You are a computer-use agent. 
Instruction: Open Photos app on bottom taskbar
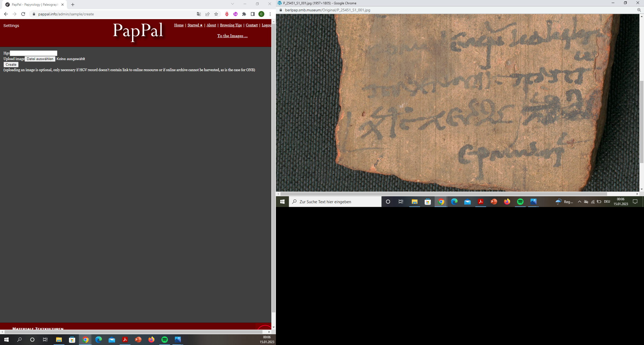coord(178,340)
